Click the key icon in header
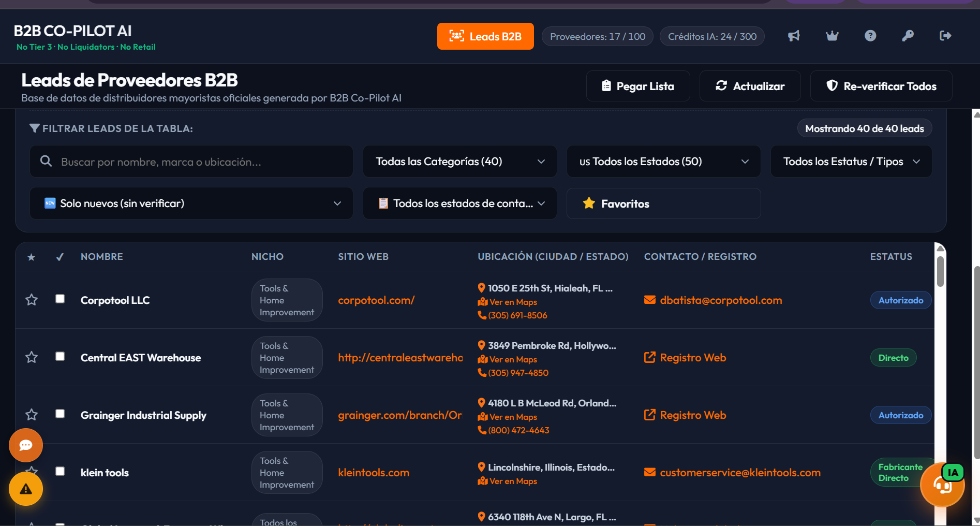 pos(908,36)
